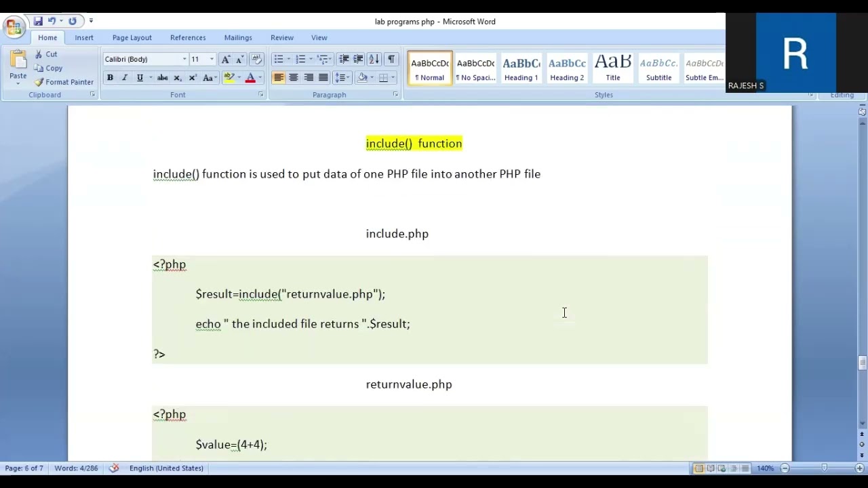Open the proofing errors status icon
This screenshot has height=488, width=868.
pos(114,468)
